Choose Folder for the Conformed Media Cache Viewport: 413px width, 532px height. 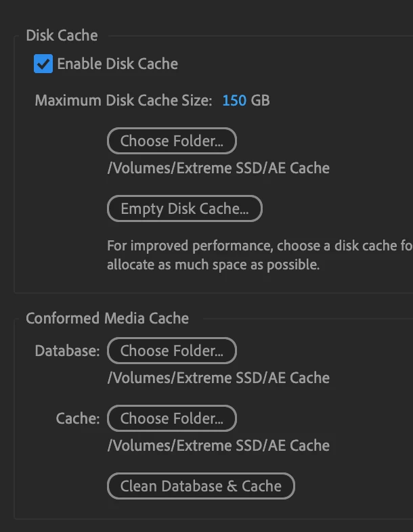click(x=171, y=419)
